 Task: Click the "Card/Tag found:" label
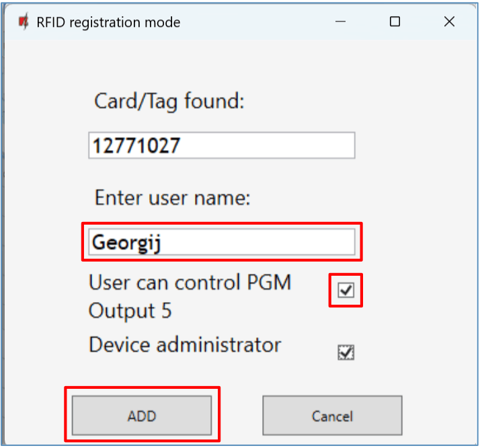[169, 102]
